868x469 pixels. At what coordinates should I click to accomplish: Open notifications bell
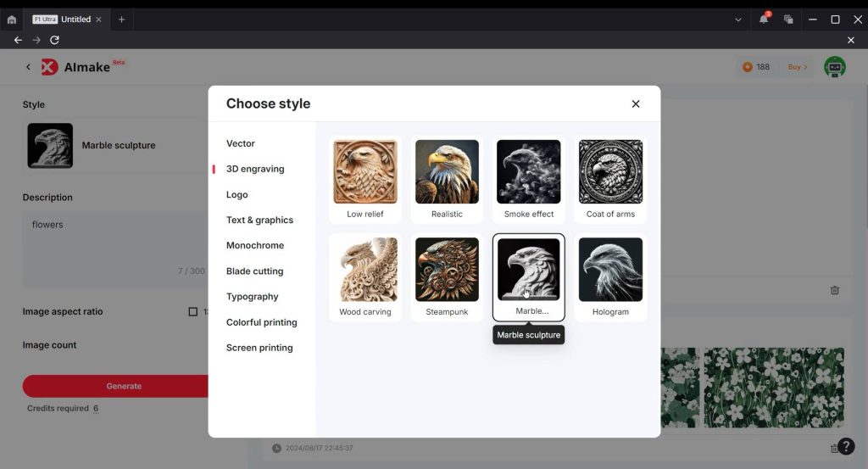(764, 20)
